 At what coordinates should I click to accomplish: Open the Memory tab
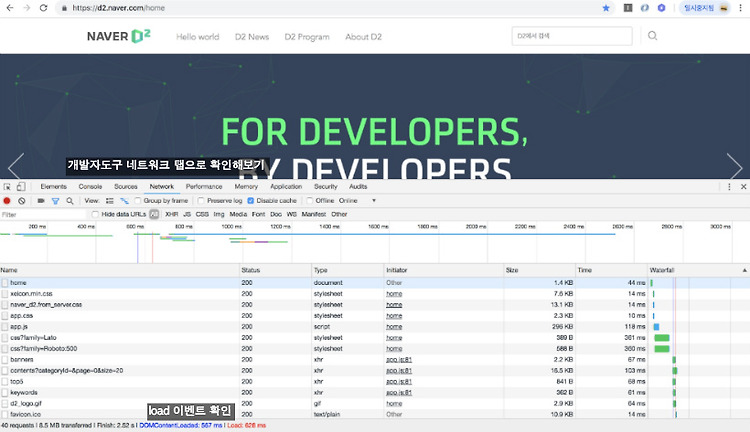click(x=246, y=187)
